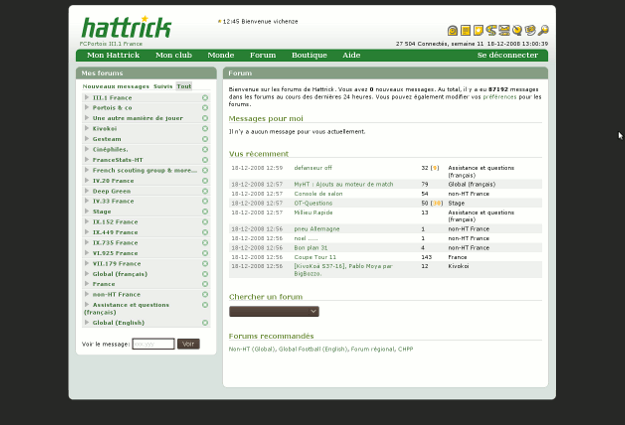This screenshot has width=625, height=425.
Task: Focus the Voir le message input field
Action: (x=153, y=344)
